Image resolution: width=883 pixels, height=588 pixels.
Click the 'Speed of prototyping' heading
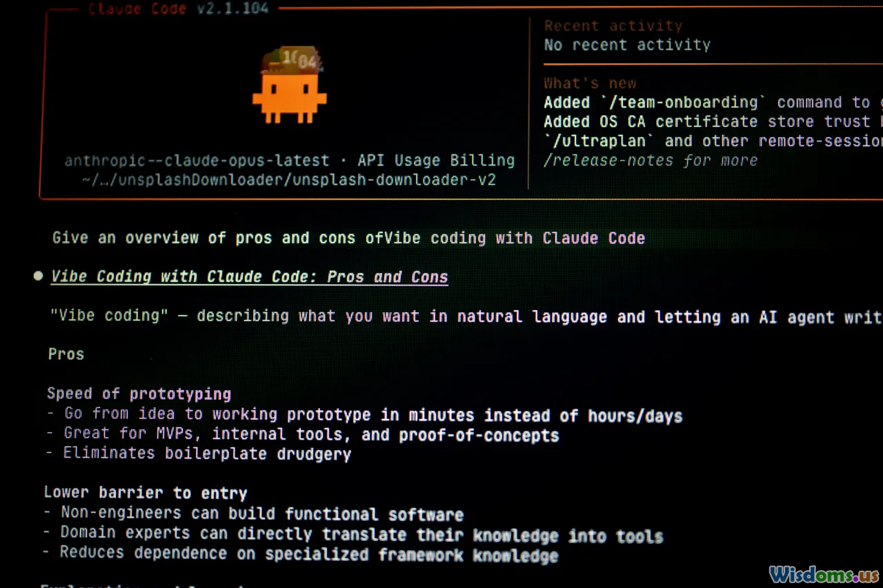click(139, 394)
